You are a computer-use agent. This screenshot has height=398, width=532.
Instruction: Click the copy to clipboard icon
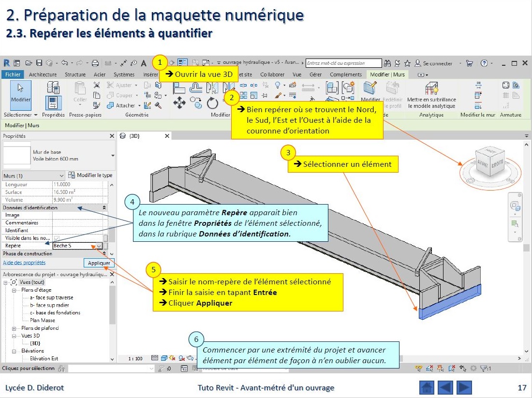pyautogui.click(x=97, y=95)
